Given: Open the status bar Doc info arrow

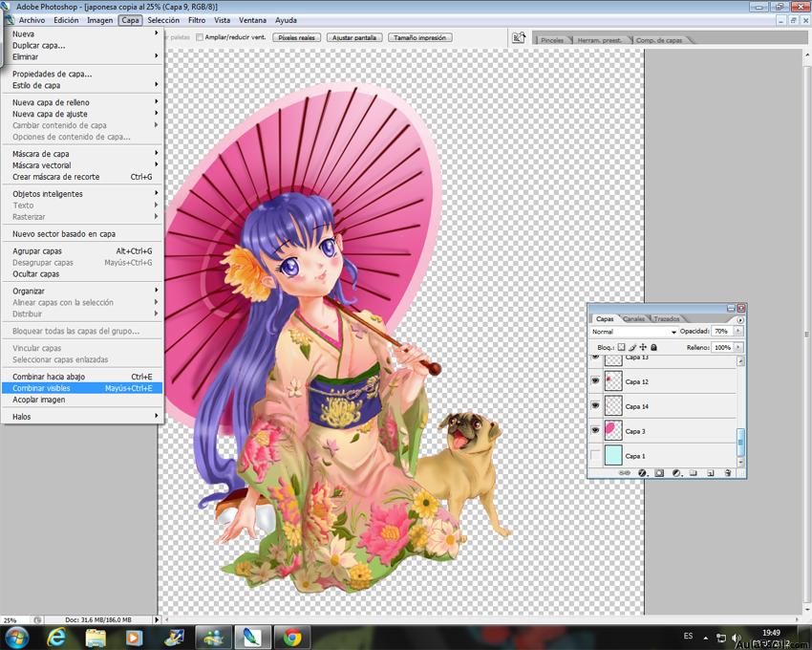Looking at the screenshot, I should [157, 620].
